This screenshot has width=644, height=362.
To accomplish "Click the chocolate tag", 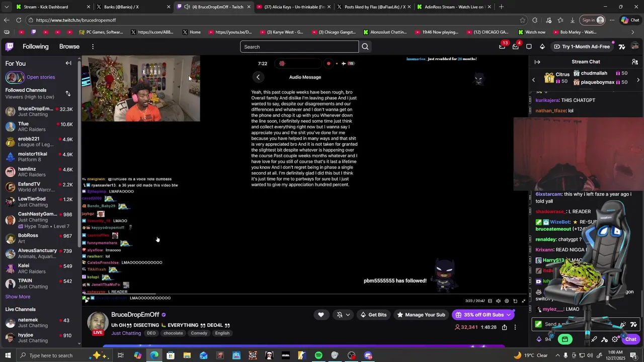I will [173, 333].
